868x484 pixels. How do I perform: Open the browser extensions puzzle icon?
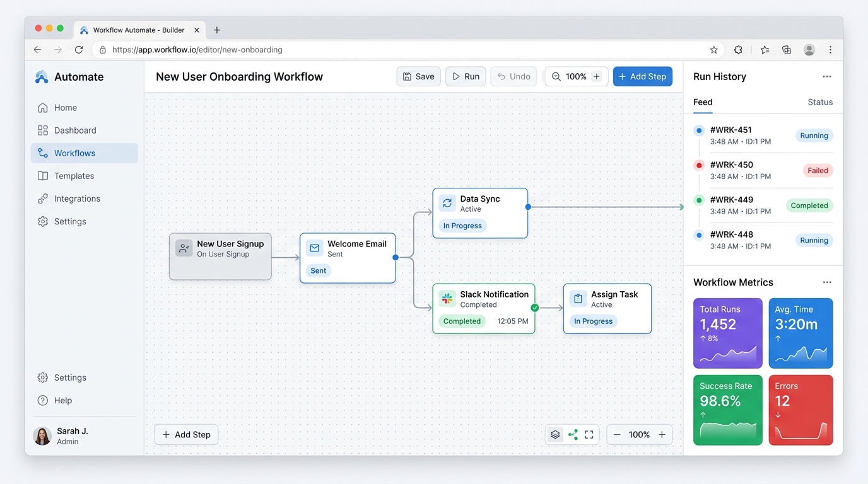point(738,50)
